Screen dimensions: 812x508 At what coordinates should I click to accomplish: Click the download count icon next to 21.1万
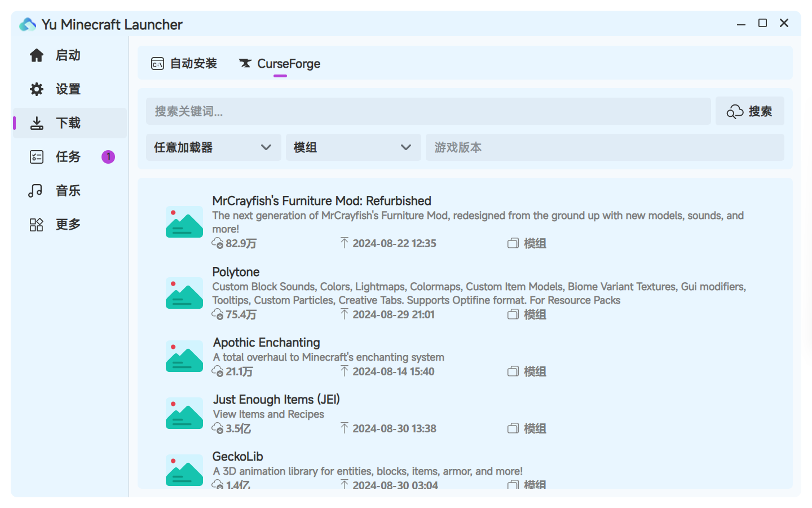tap(218, 371)
